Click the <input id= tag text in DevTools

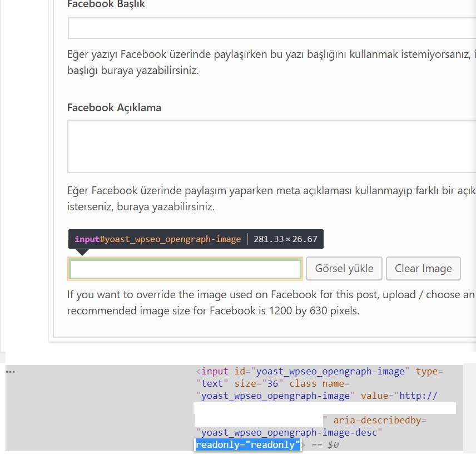click(x=223, y=372)
